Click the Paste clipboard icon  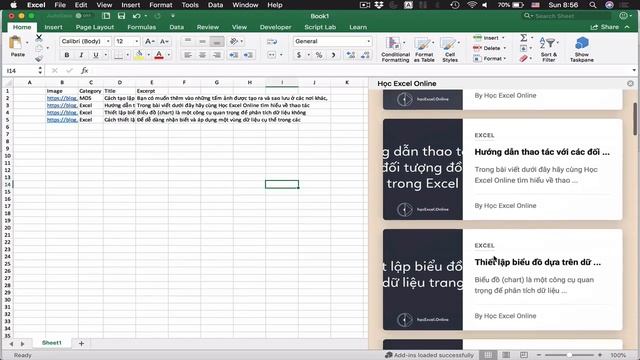tap(16, 43)
